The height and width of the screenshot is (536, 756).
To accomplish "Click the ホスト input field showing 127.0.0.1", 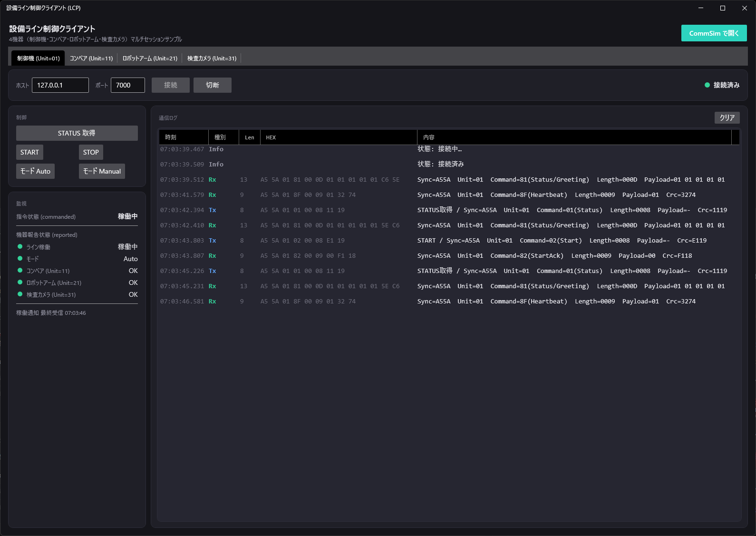I will (x=60, y=85).
